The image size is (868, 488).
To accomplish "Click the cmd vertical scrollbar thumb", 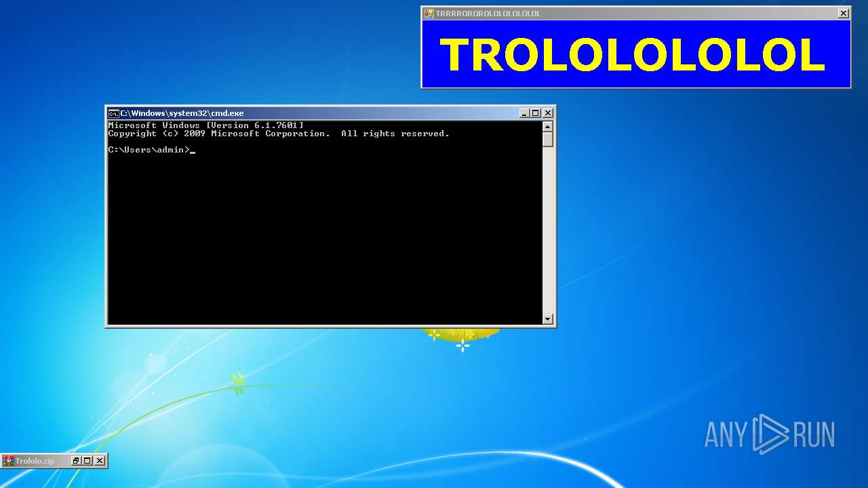I will (548, 140).
